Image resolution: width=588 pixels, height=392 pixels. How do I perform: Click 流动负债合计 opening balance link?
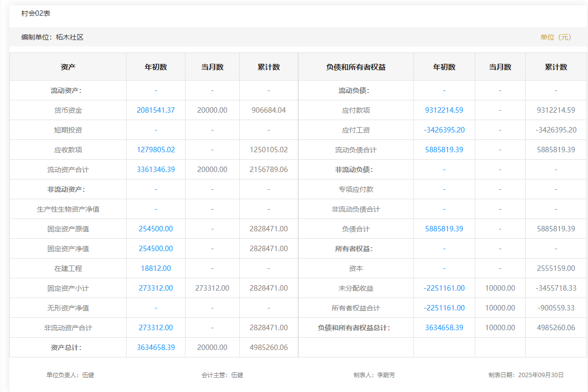444,150
